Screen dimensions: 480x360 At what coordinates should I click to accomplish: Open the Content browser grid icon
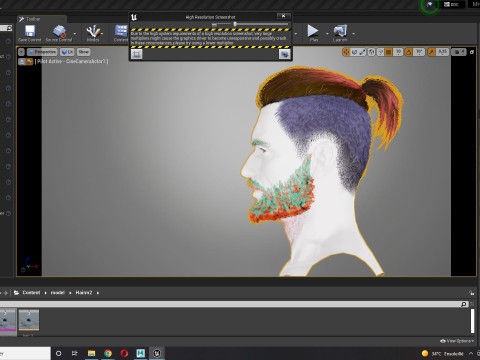pyautogui.click(x=121, y=31)
